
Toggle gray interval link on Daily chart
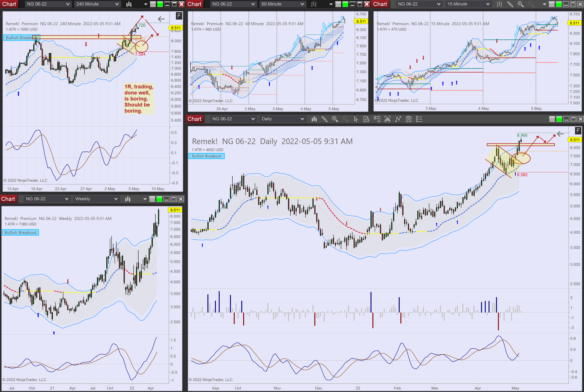(552, 119)
